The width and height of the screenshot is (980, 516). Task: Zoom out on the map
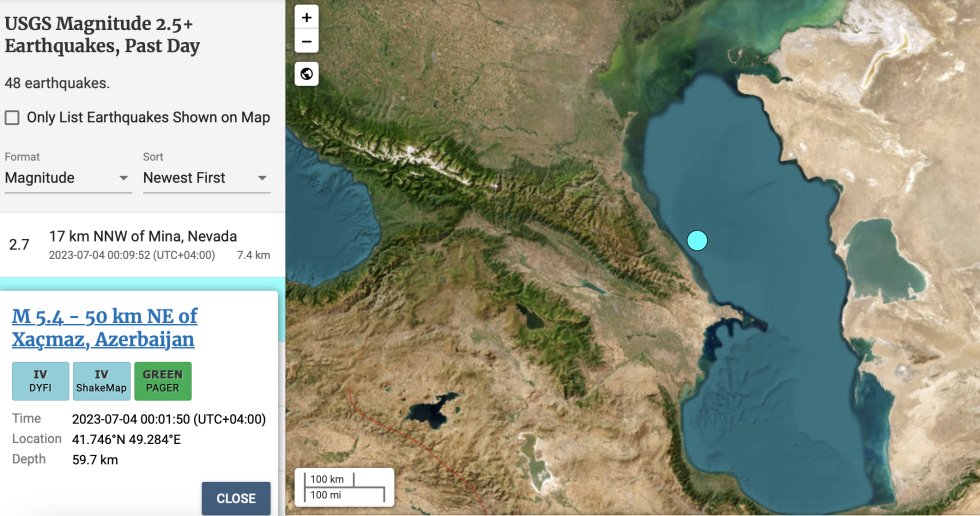[x=306, y=42]
